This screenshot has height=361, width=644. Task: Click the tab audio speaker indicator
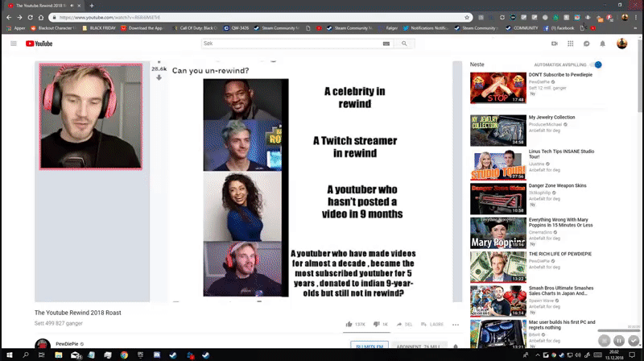click(72, 6)
